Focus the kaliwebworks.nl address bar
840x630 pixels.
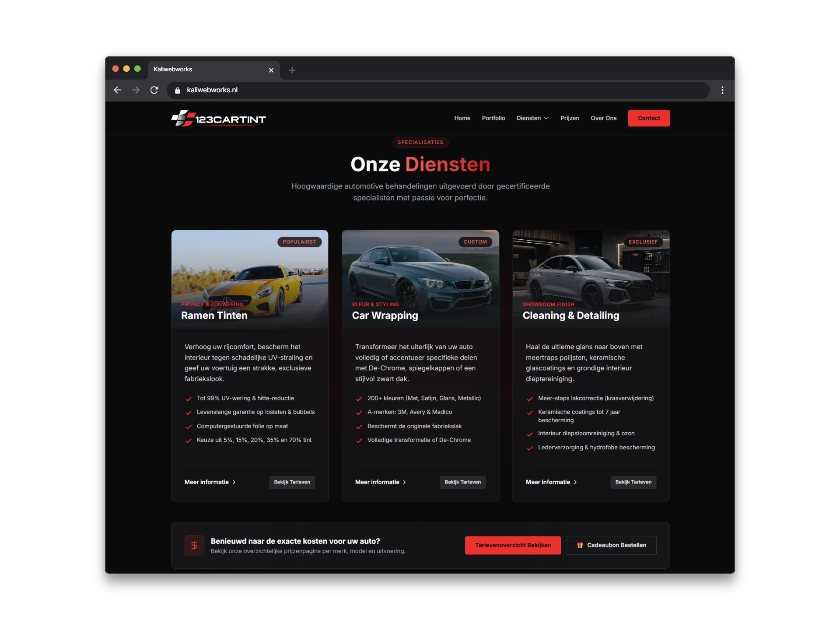[437, 90]
